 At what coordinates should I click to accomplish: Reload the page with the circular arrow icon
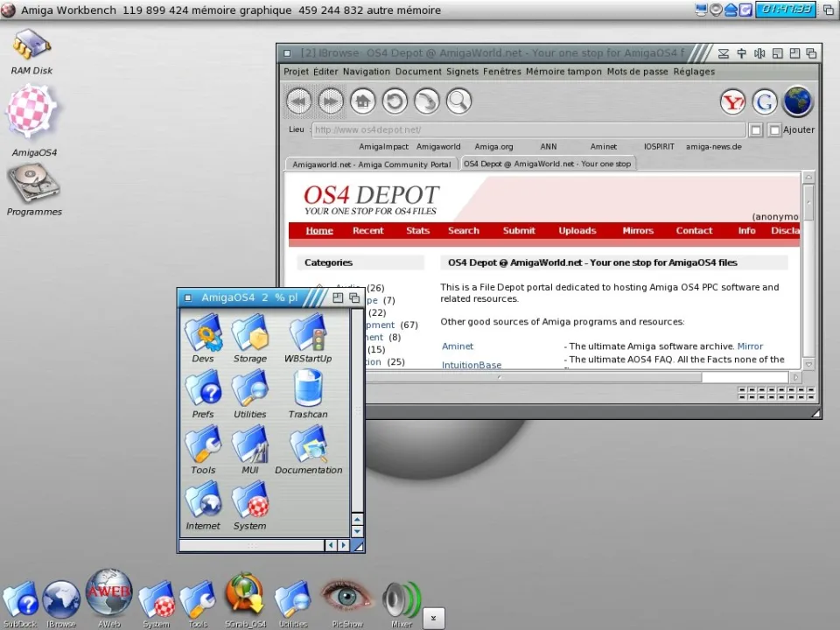coord(395,101)
